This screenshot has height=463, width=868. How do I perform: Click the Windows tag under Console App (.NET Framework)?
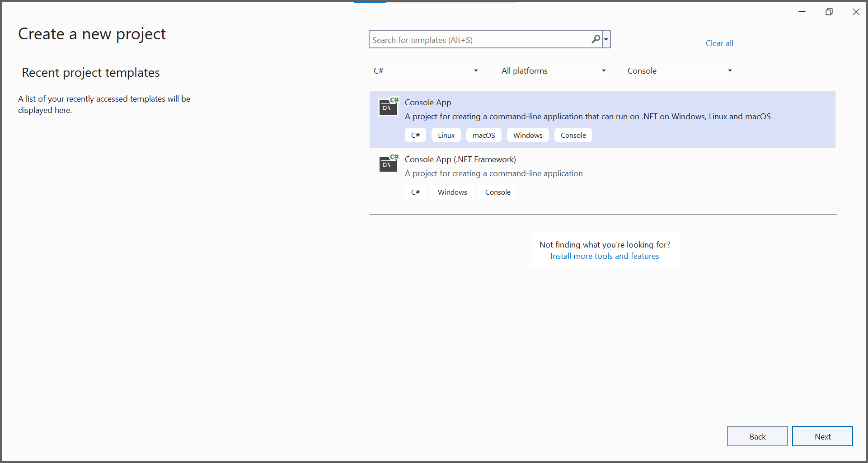[452, 192]
